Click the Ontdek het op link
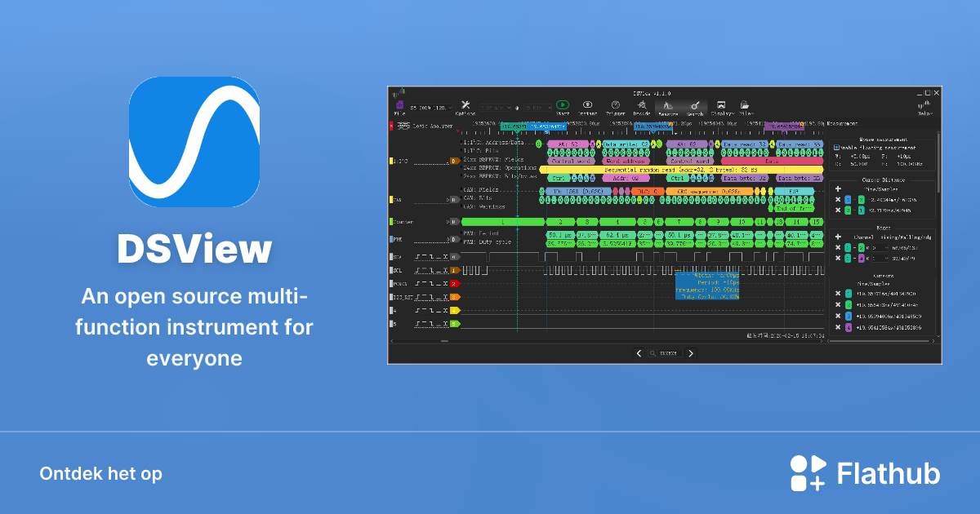 [100, 474]
